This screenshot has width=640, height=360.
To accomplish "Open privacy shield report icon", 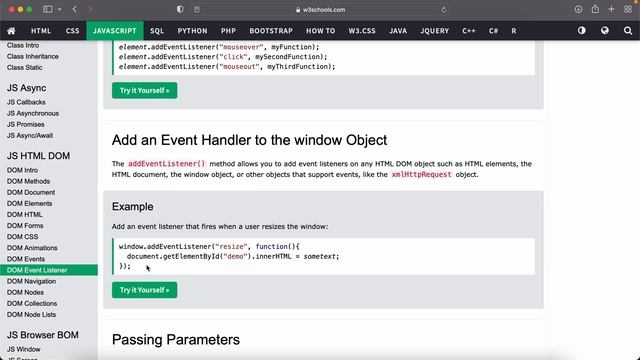I will click(180, 9).
